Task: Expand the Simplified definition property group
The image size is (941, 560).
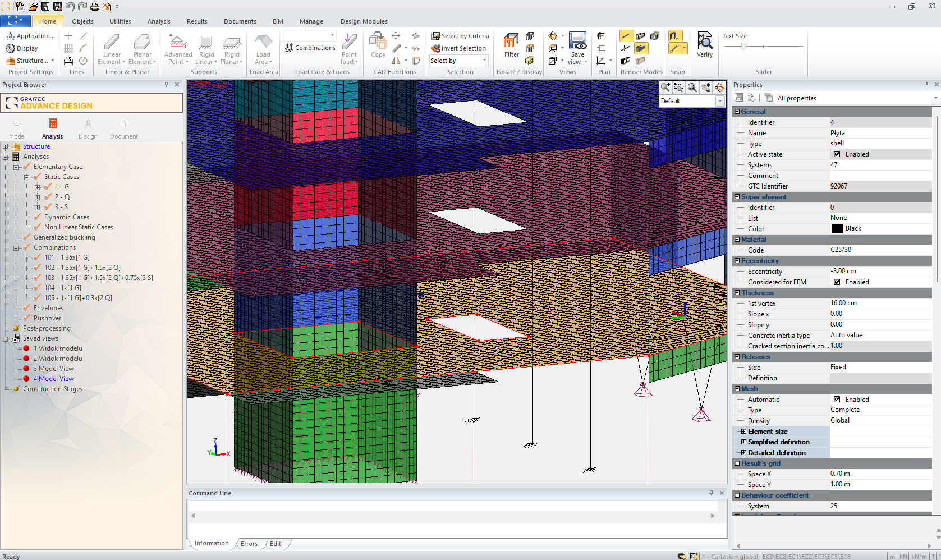Action: (x=743, y=442)
